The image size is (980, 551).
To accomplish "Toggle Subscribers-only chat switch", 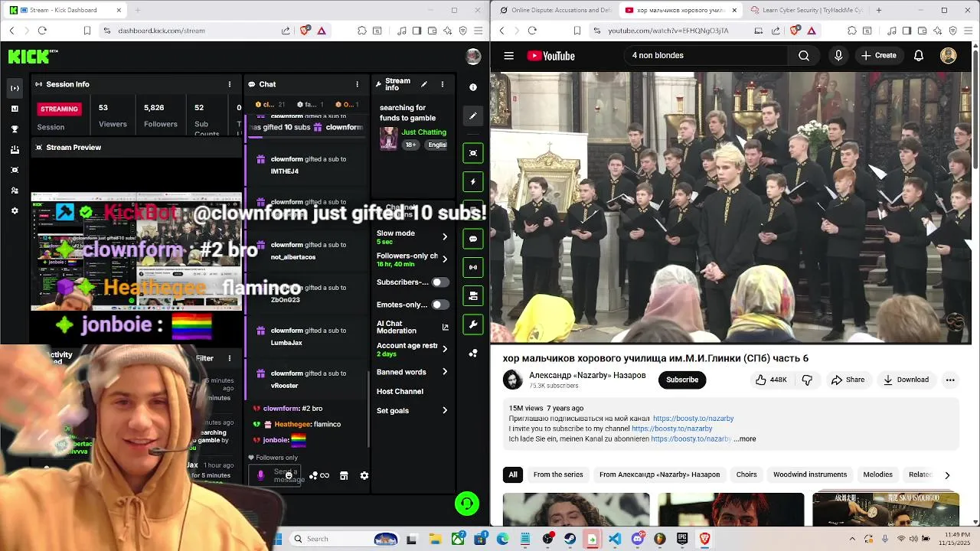I will click(x=439, y=282).
